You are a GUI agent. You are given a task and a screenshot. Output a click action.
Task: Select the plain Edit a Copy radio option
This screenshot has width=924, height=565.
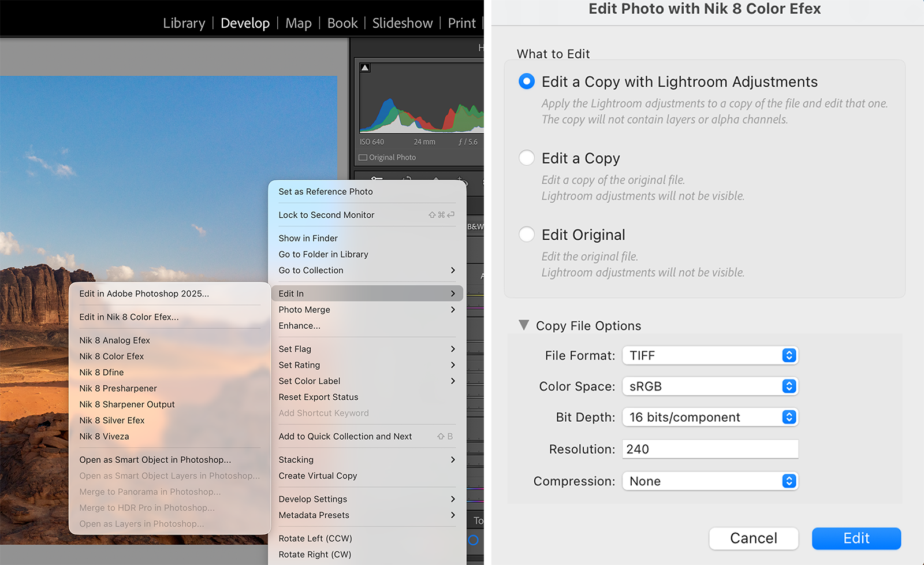pyautogui.click(x=526, y=158)
